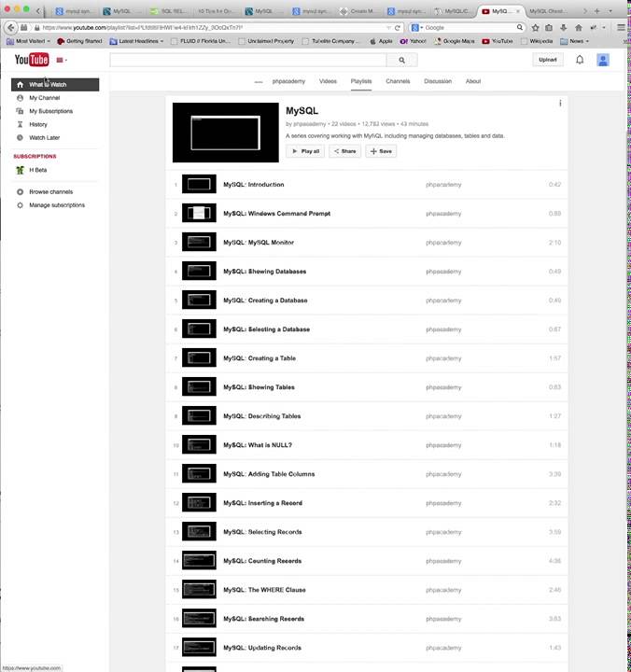This screenshot has width=631, height=672.
Task: Click Browse channels link
Action: pyautogui.click(x=50, y=191)
